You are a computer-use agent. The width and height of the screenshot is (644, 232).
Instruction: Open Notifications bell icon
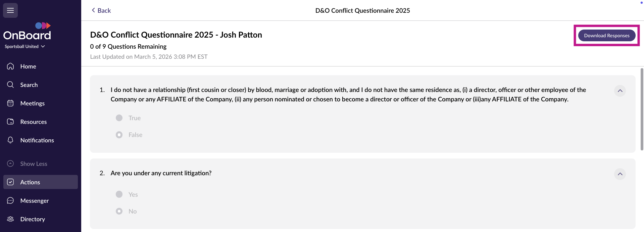click(10, 140)
